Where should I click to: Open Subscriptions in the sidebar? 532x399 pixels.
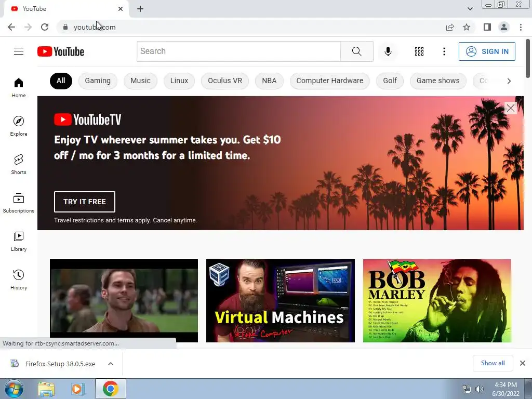[x=19, y=203]
